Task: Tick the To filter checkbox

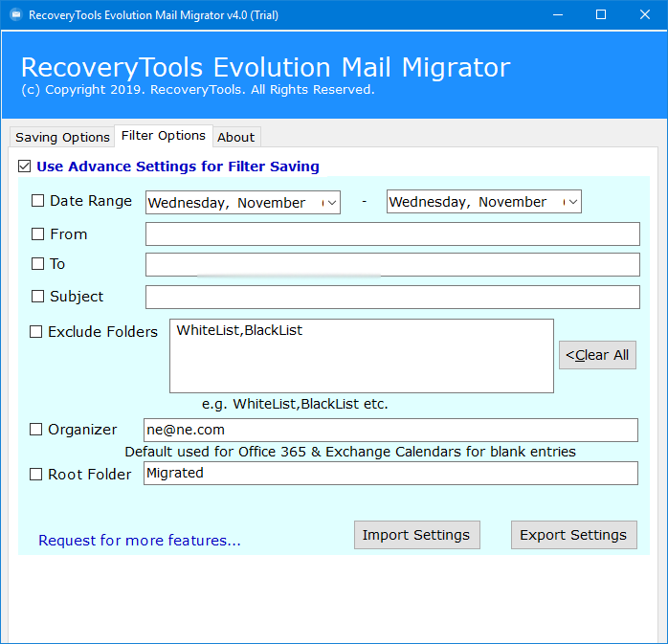Action: point(37,264)
